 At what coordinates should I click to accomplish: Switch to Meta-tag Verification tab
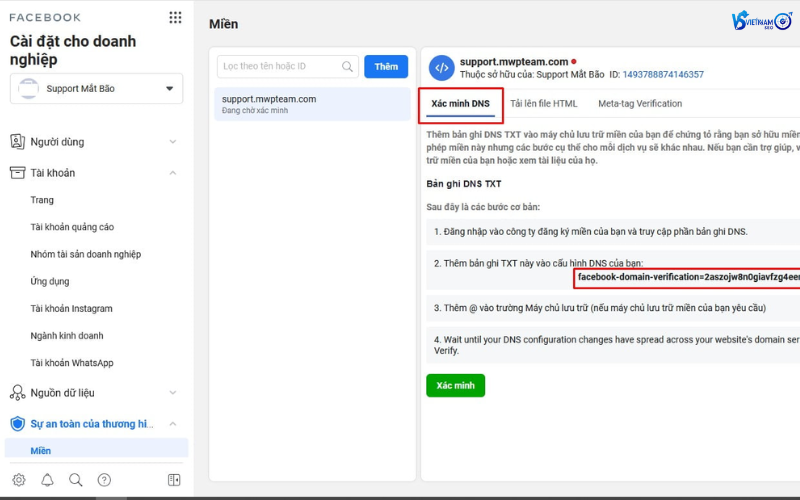[x=640, y=104]
